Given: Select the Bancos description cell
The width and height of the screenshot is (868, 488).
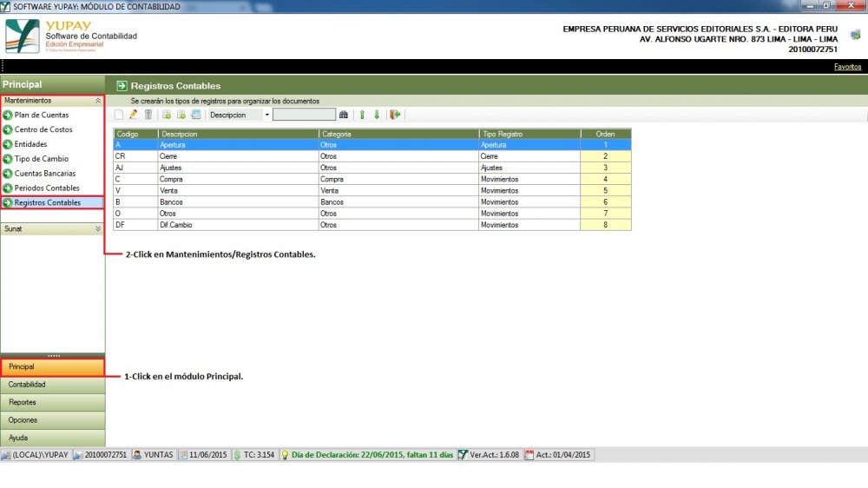Looking at the screenshot, I should coord(238,202).
